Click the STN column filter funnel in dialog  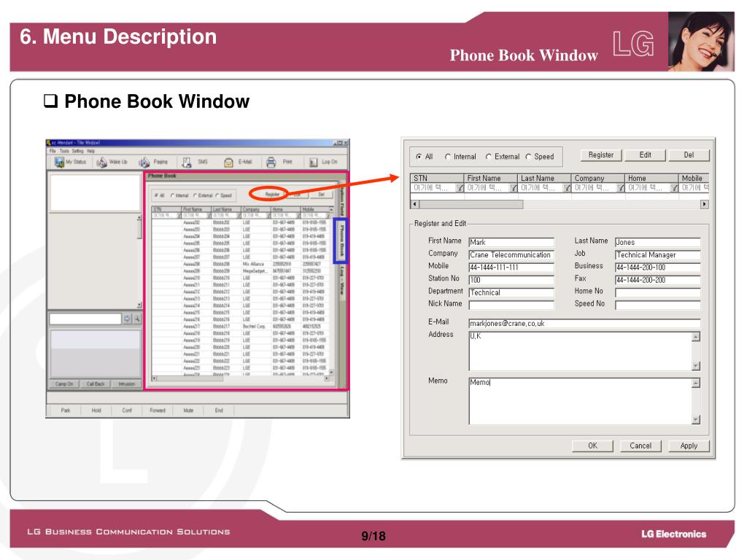(x=460, y=187)
